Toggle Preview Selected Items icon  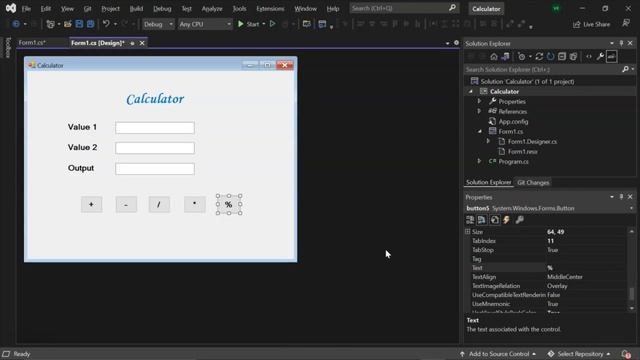(611, 57)
